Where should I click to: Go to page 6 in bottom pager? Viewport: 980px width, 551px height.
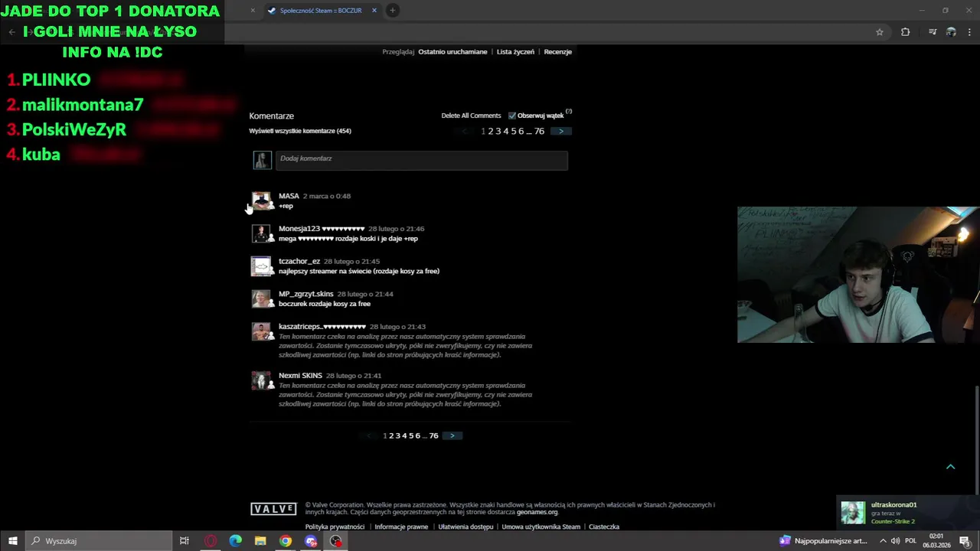coord(417,436)
